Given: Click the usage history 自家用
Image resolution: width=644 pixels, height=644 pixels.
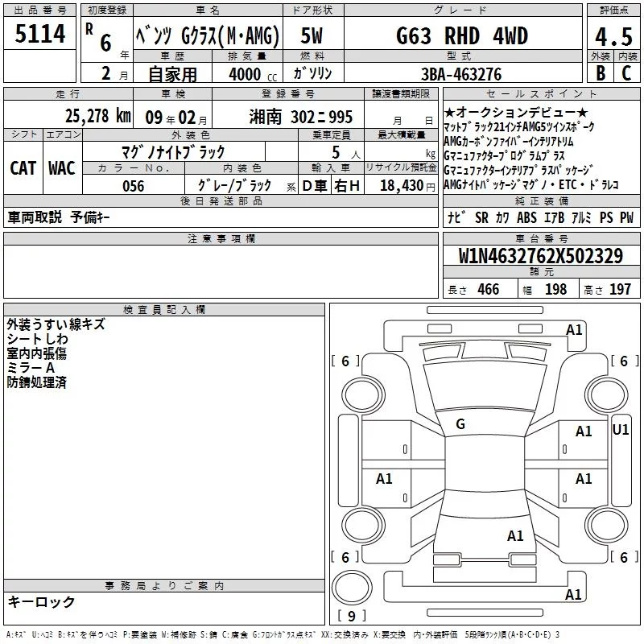Looking at the screenshot, I should 172,74.
